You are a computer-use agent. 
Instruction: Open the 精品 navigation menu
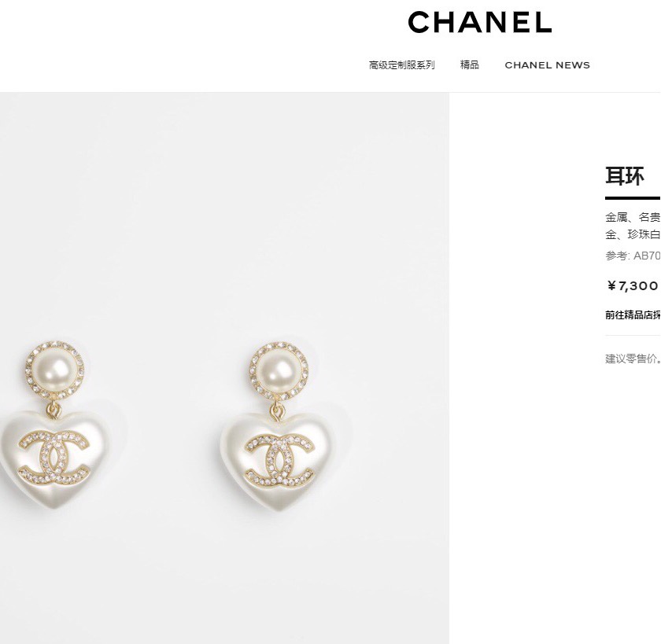[x=469, y=64]
